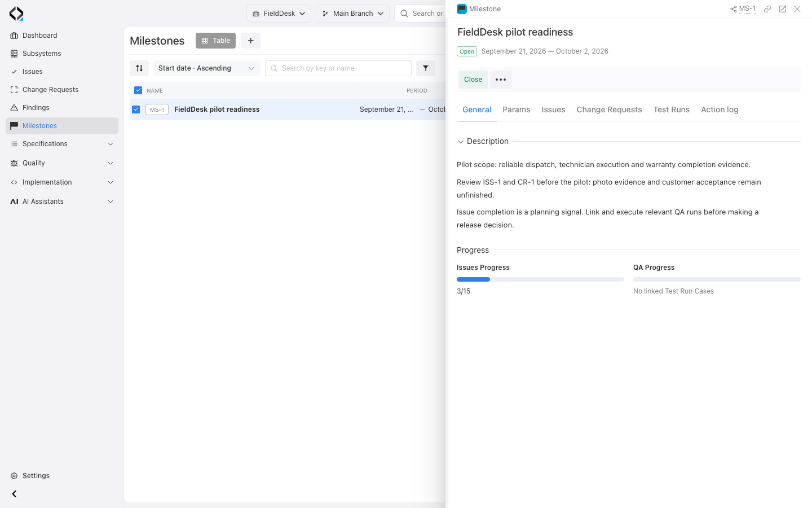
Task: Click the green Close milestone button
Action: tap(473, 80)
